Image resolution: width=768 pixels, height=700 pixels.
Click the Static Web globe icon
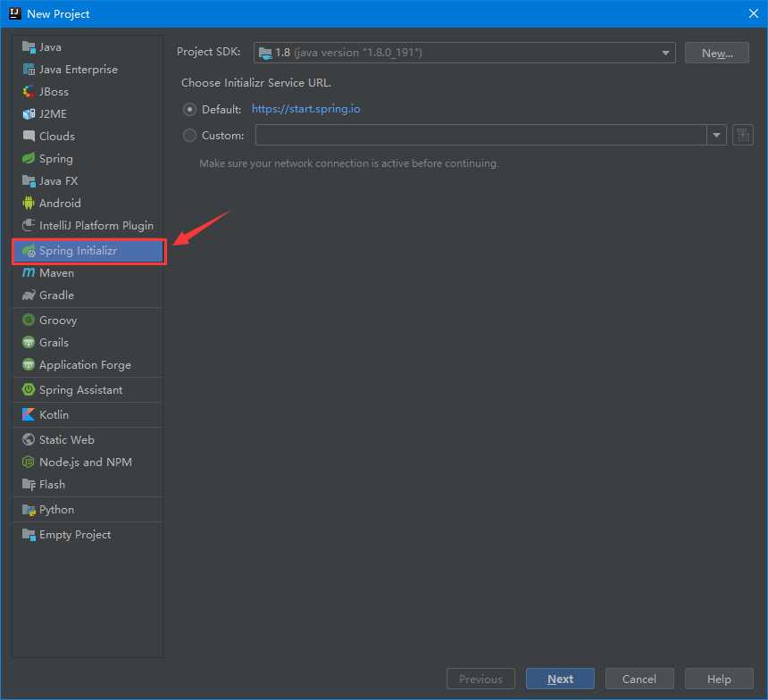coord(29,440)
